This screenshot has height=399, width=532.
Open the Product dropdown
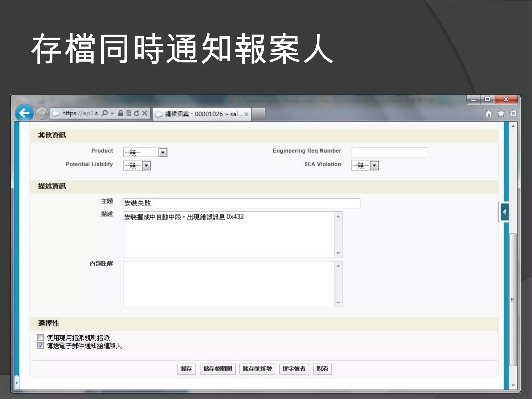[145, 152]
